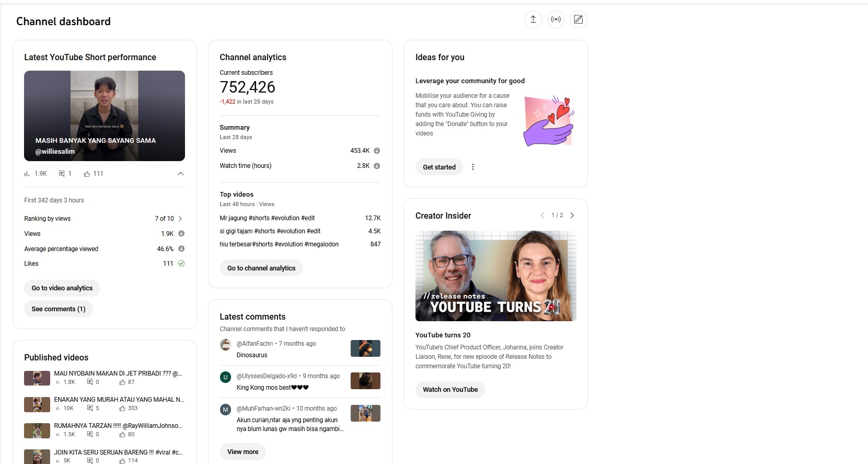Click @UlyssesDelgado-x9d commenter avatar
Viewport: 868px width, 464px height.
coord(226,377)
